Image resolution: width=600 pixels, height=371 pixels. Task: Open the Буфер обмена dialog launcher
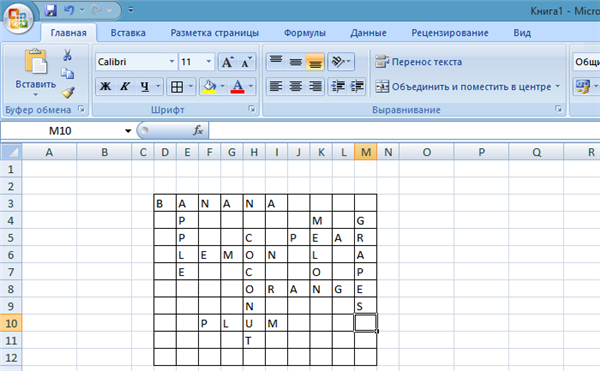81,109
